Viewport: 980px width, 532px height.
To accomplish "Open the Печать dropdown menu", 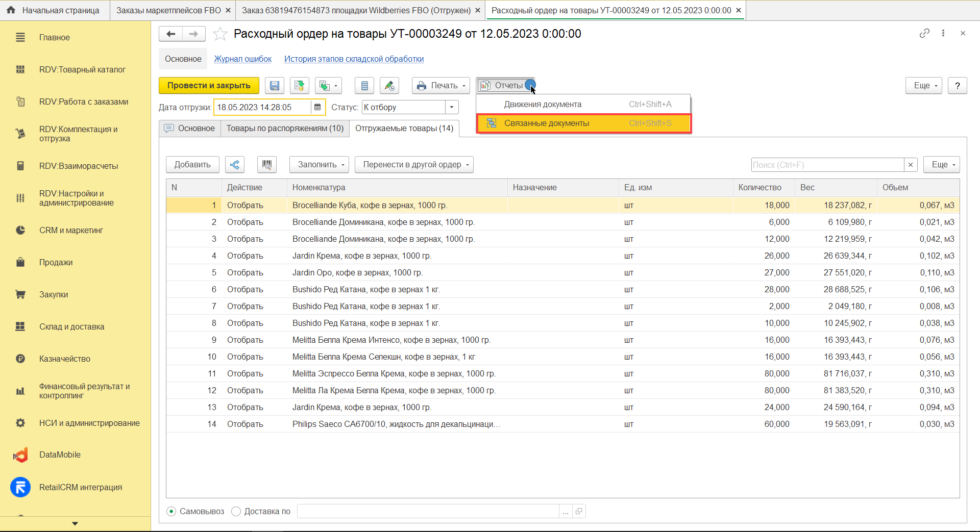I will tap(442, 86).
